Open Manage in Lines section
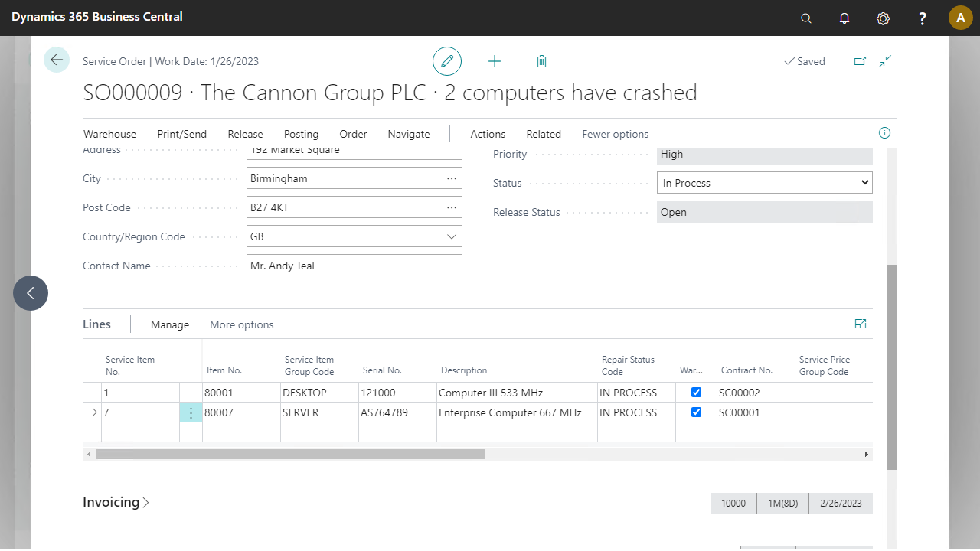Viewport: 980px width, 551px height. tap(170, 324)
